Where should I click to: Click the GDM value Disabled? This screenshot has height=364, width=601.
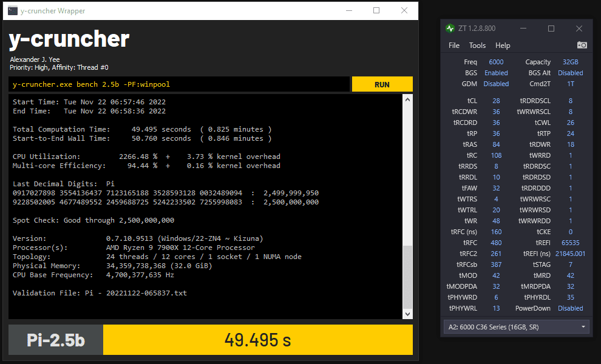click(x=496, y=84)
